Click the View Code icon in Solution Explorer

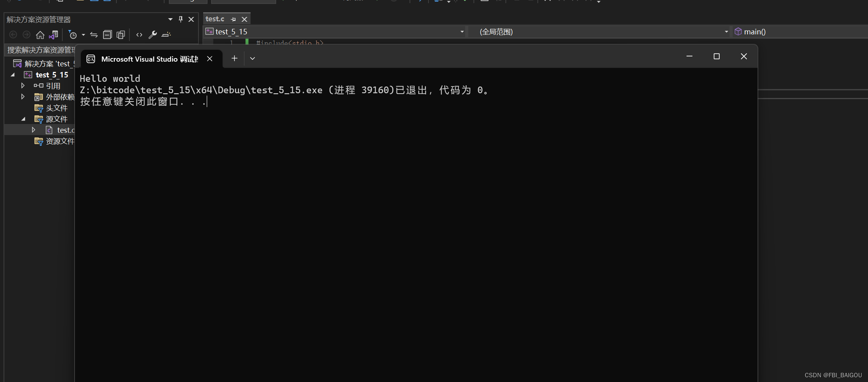(x=139, y=34)
